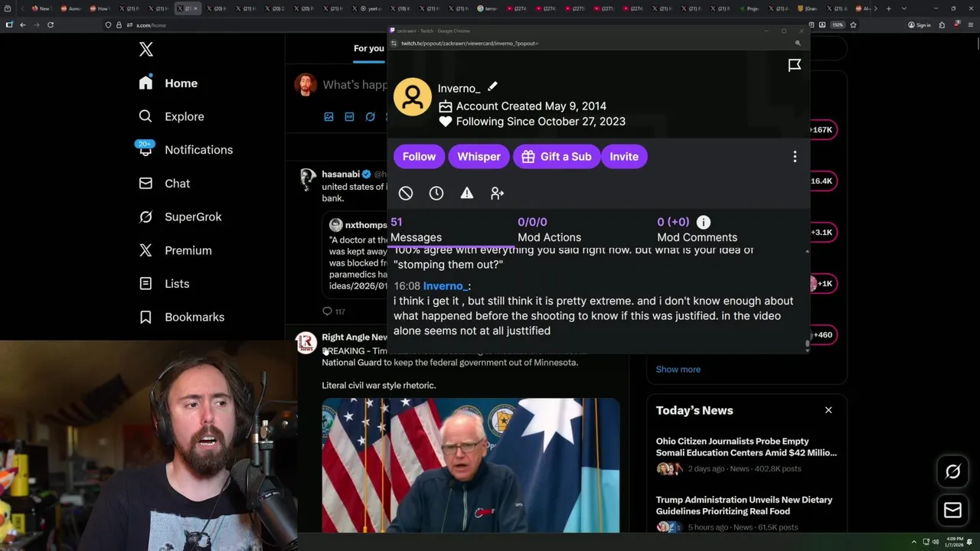980x551 pixels.
Task: Open Chat in the X sidebar
Action: [164, 184]
